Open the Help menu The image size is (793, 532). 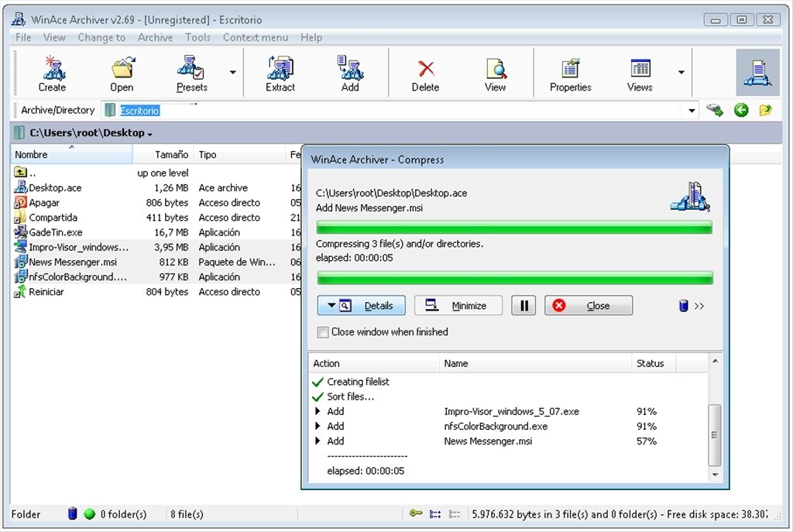[x=311, y=37]
